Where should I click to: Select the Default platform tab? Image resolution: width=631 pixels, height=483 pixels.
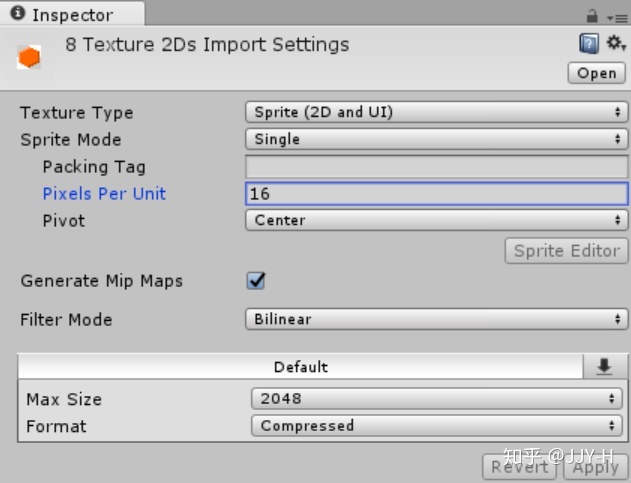tap(301, 367)
